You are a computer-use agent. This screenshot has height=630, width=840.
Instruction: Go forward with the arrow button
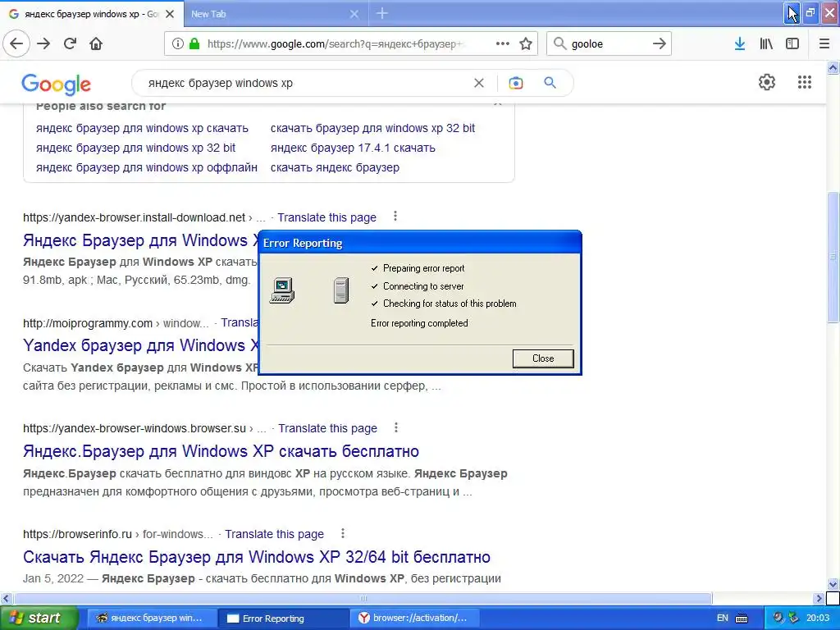[43, 43]
